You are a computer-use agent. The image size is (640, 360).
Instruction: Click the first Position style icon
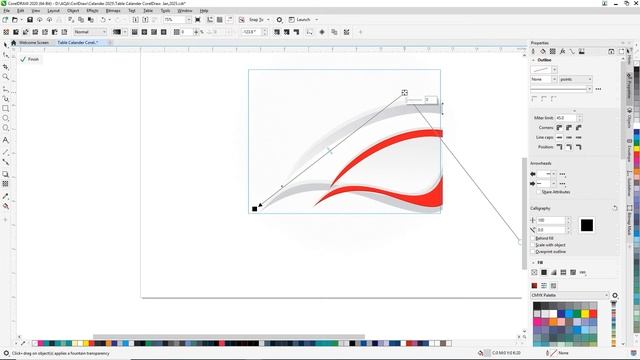(x=559, y=147)
